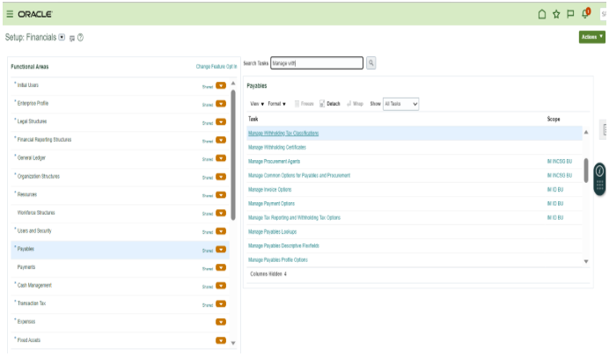Expand actions arrow for Enterprise Profile row
Image resolution: width=609 pixels, height=364 pixels.
pos(221,104)
